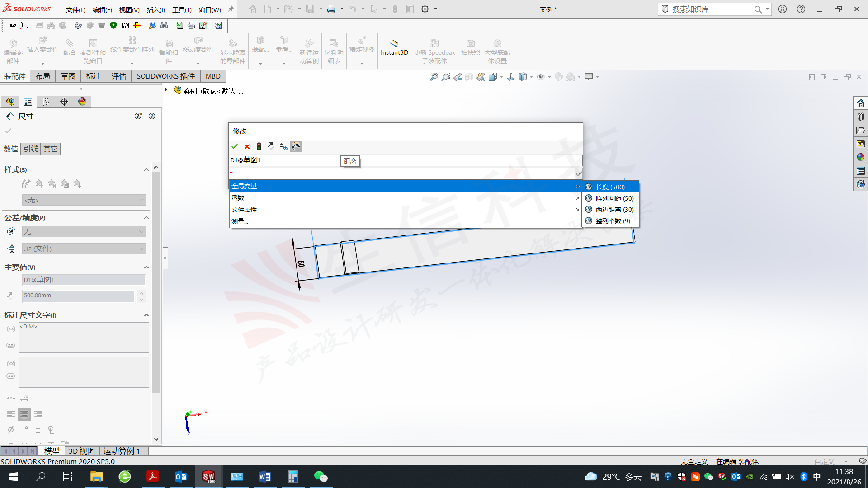Expand the 案例 tree in graphics area

166,90
